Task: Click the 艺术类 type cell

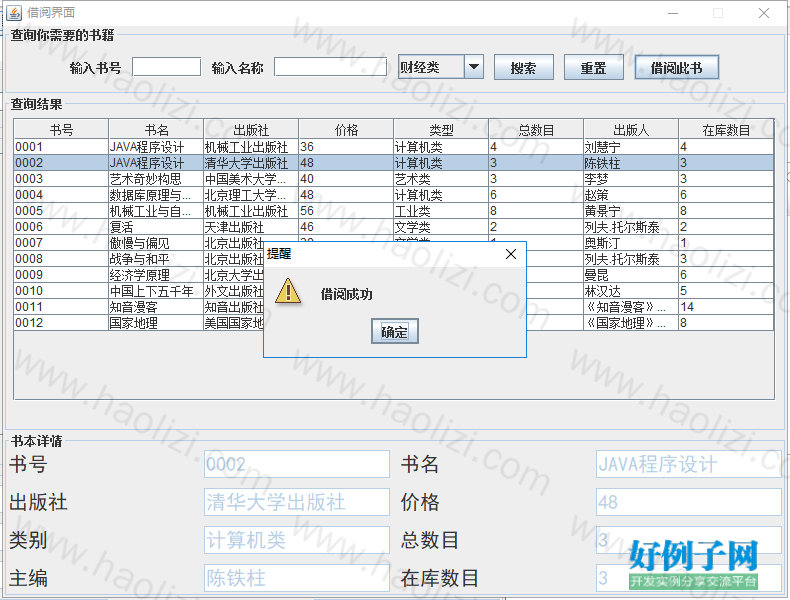Action: coord(441,179)
